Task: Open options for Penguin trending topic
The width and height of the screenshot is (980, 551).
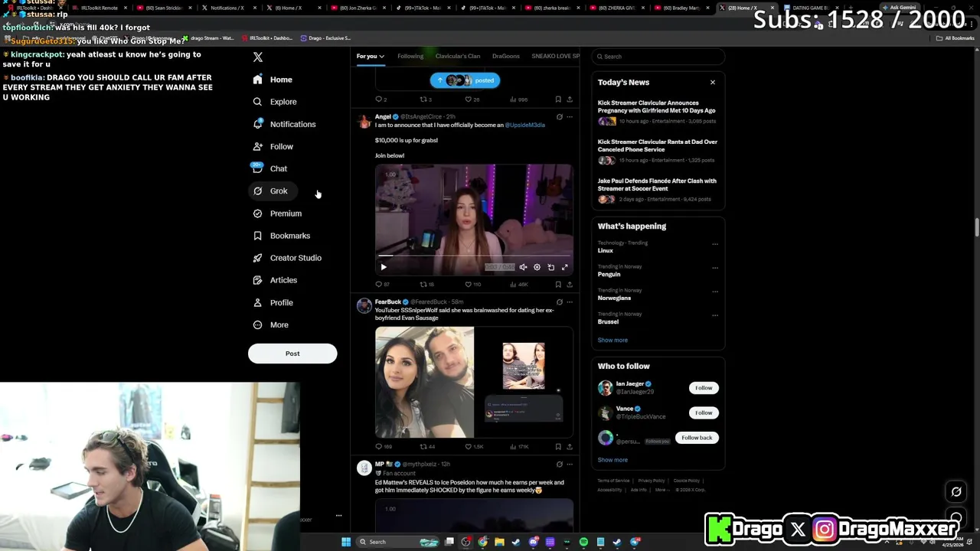Action: tap(715, 268)
